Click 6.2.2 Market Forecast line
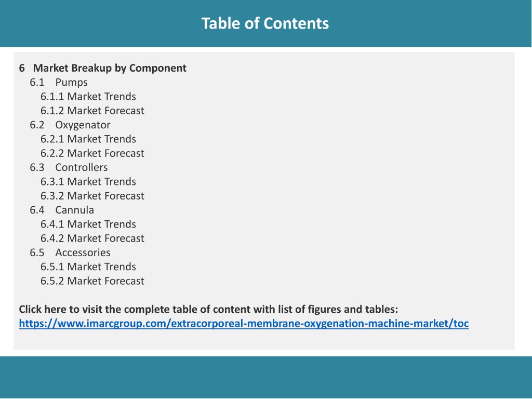 point(92,153)
